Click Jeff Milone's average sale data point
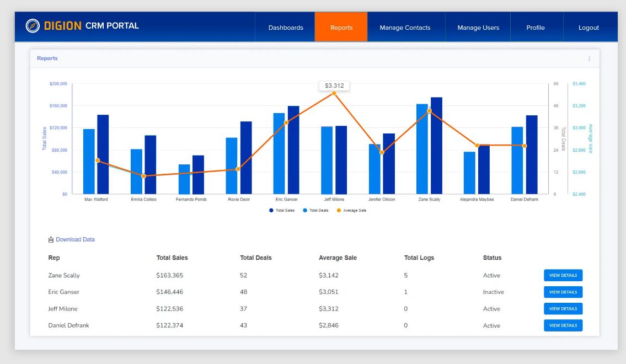This screenshot has width=626, height=364. [334, 93]
